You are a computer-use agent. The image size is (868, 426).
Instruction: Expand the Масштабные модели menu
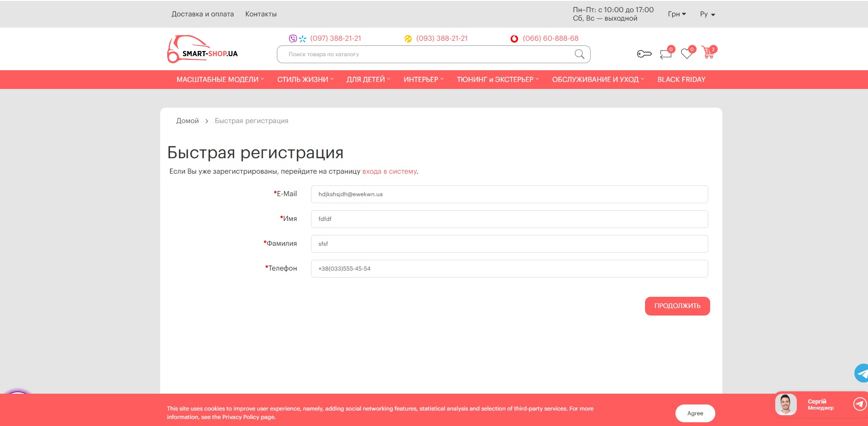point(220,80)
